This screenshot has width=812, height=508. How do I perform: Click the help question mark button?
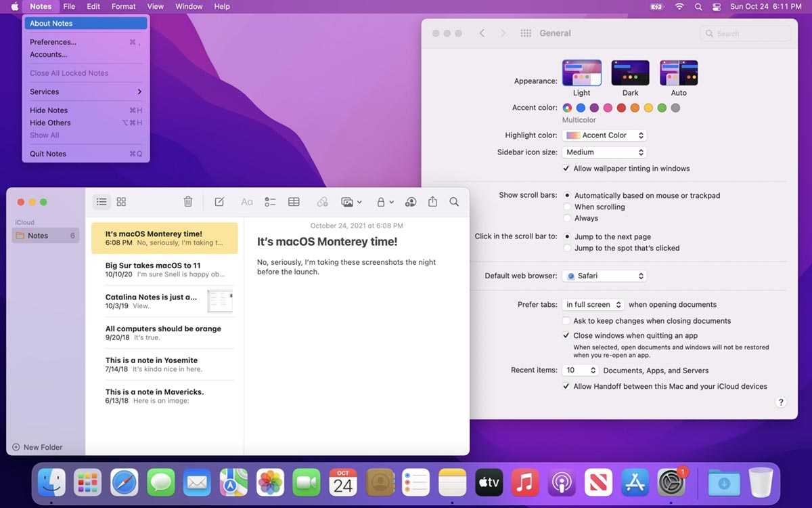tap(780, 402)
